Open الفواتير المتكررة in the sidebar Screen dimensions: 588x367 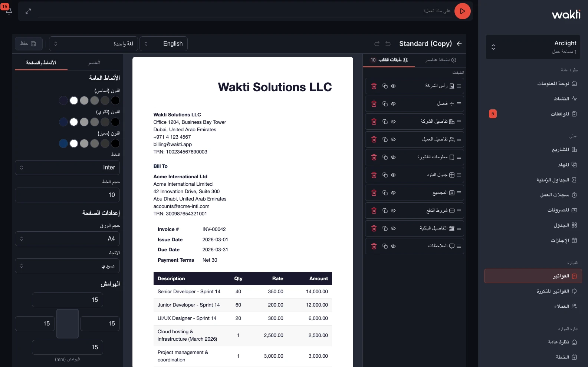tap(533, 291)
